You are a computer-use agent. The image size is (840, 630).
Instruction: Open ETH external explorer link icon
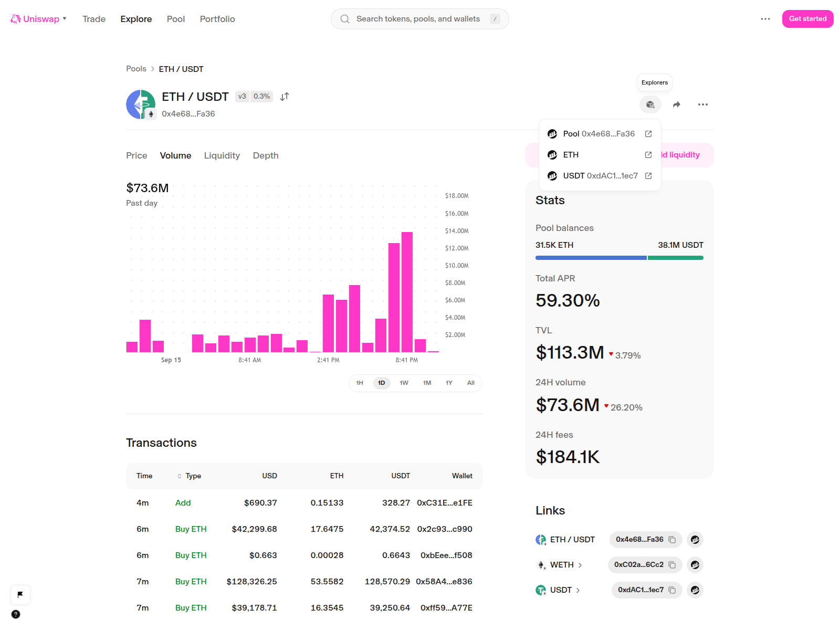coord(648,155)
